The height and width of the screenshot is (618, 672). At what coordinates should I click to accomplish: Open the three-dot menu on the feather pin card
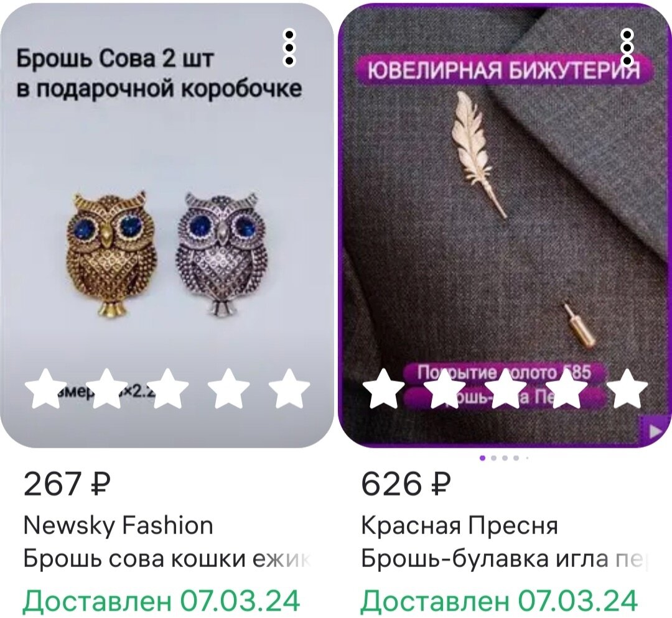(627, 47)
